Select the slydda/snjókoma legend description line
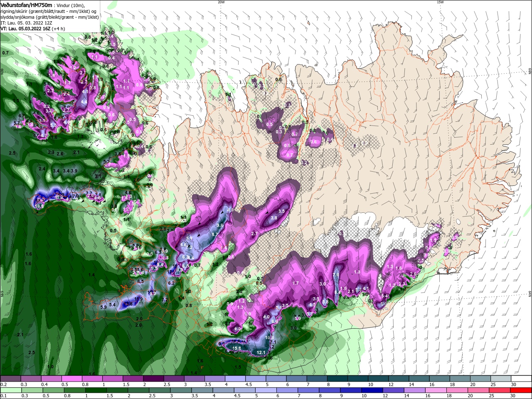The width and height of the screenshot is (532, 399). [49, 17]
